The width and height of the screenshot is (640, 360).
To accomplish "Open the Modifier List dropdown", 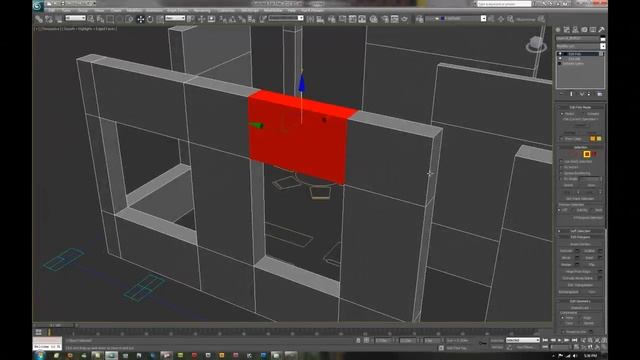I will click(580, 46).
